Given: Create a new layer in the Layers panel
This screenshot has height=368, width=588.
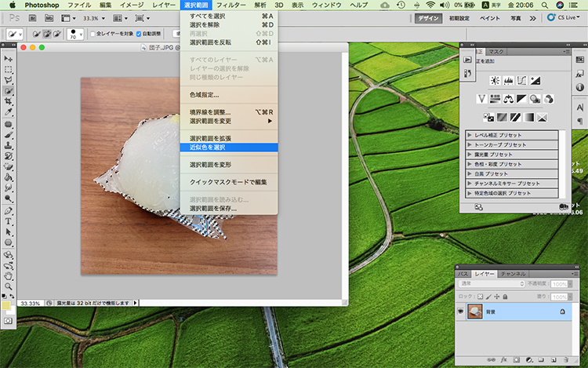Looking at the screenshot, I should [x=554, y=359].
